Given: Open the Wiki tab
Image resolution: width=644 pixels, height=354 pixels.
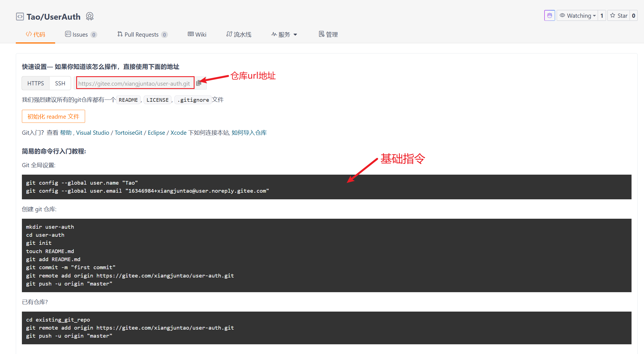Looking at the screenshot, I should pyautogui.click(x=197, y=34).
